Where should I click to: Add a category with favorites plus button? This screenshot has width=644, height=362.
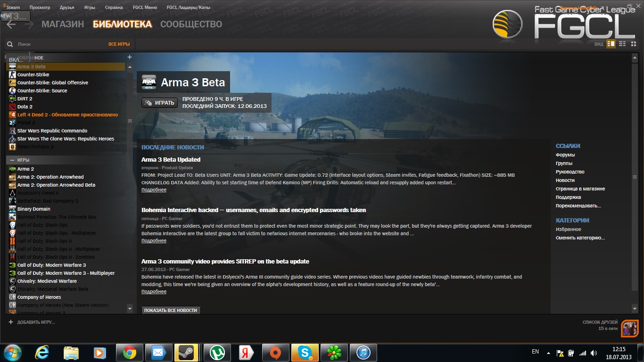(x=130, y=57)
